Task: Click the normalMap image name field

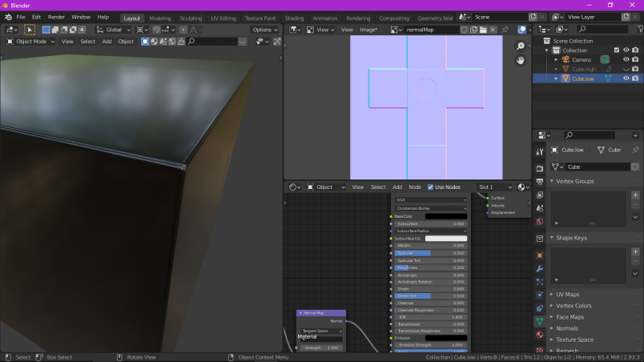Action: click(431, 30)
